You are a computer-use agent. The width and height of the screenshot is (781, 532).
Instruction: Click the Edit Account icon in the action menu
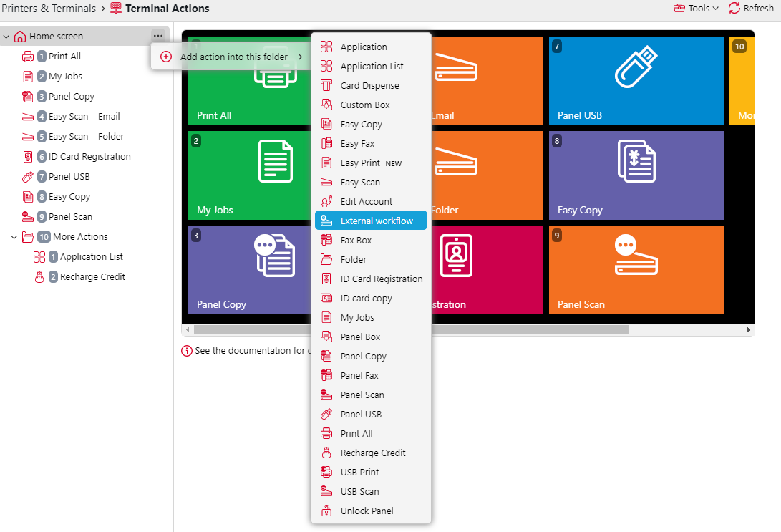(x=326, y=201)
